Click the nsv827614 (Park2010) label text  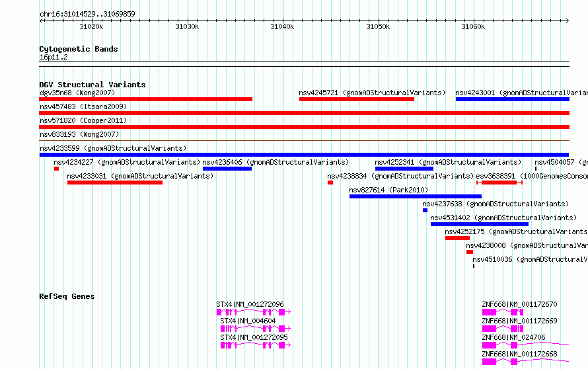coord(388,190)
